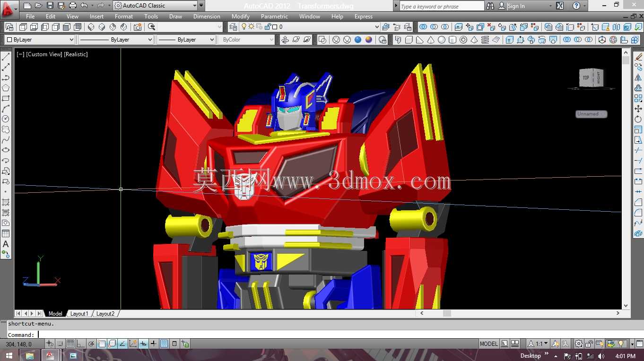
Task: Open the ByColor plot style dropdown
Action: (x=247, y=40)
